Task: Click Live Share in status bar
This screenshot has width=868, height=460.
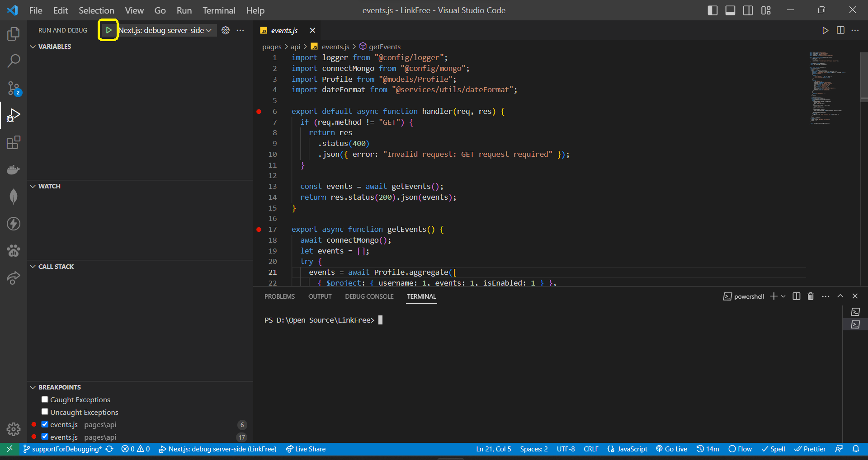Action: (x=306, y=449)
